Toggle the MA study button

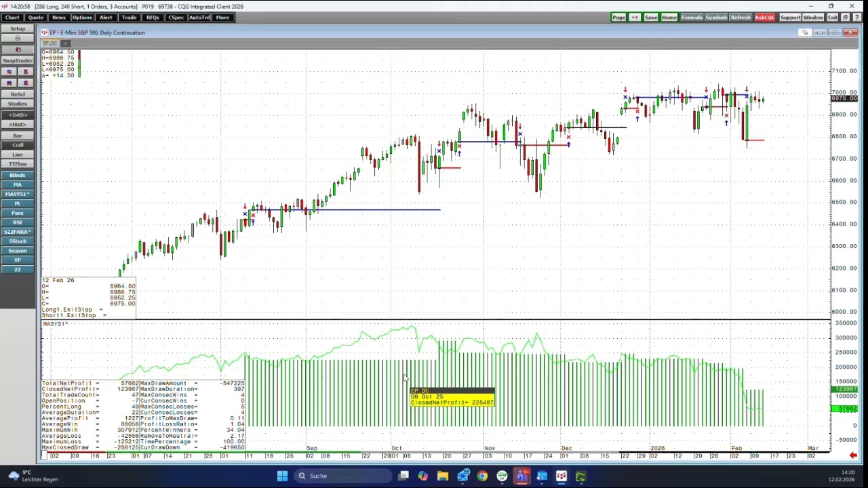coord(18,185)
